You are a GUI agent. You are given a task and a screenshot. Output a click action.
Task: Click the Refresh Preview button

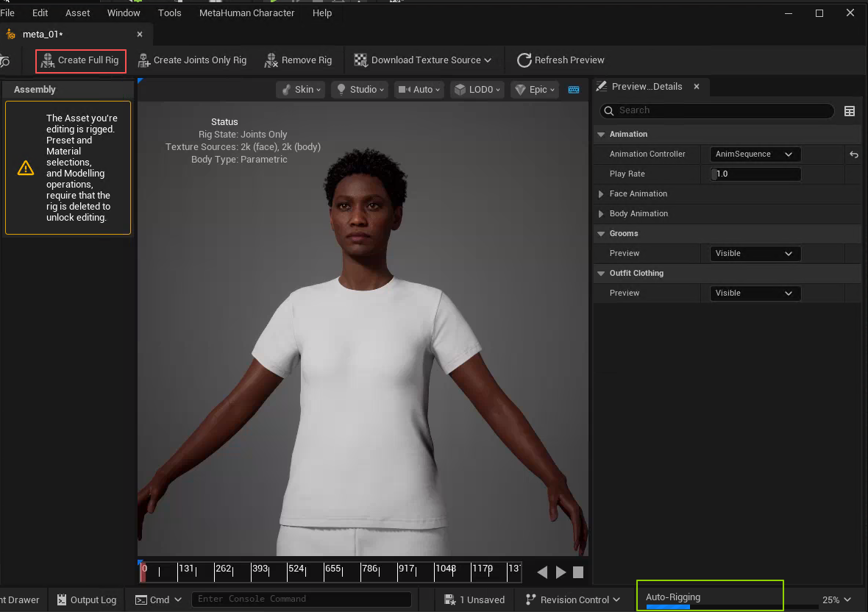point(561,60)
